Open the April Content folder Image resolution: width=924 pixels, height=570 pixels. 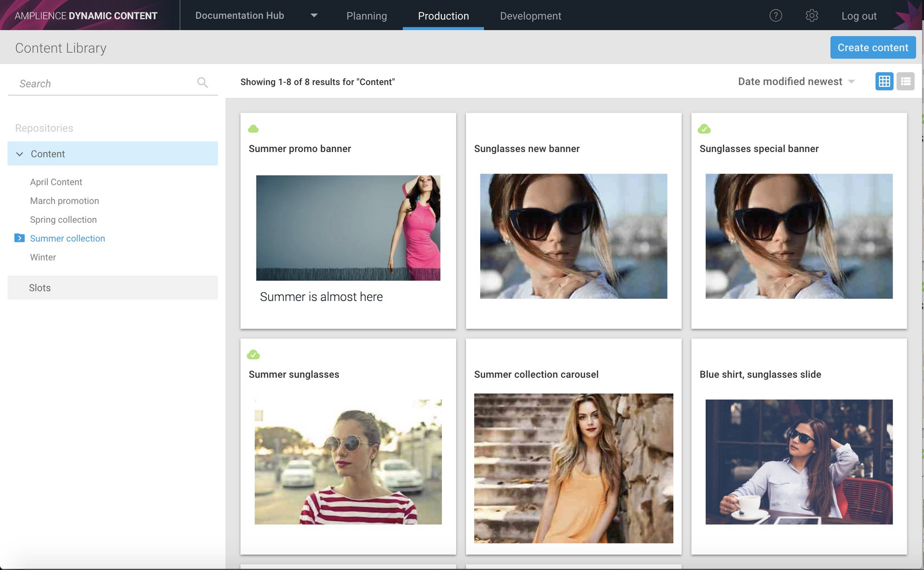(56, 182)
